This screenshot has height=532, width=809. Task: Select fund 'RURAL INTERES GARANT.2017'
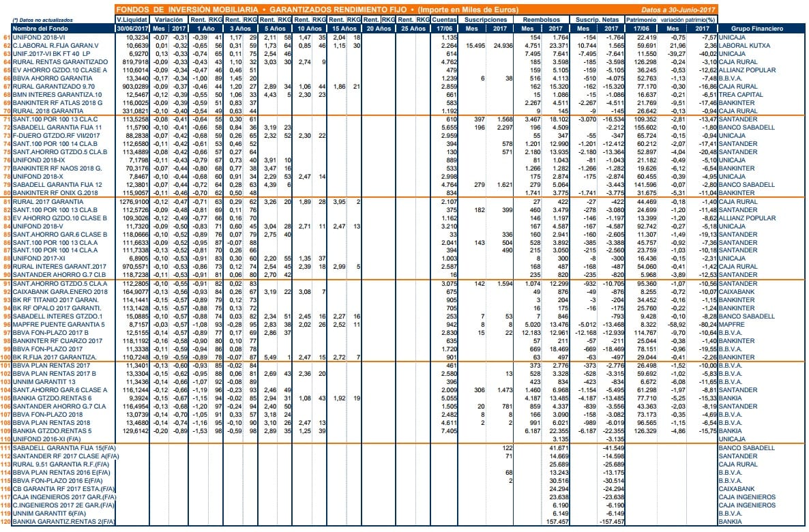pyautogui.click(x=59, y=267)
